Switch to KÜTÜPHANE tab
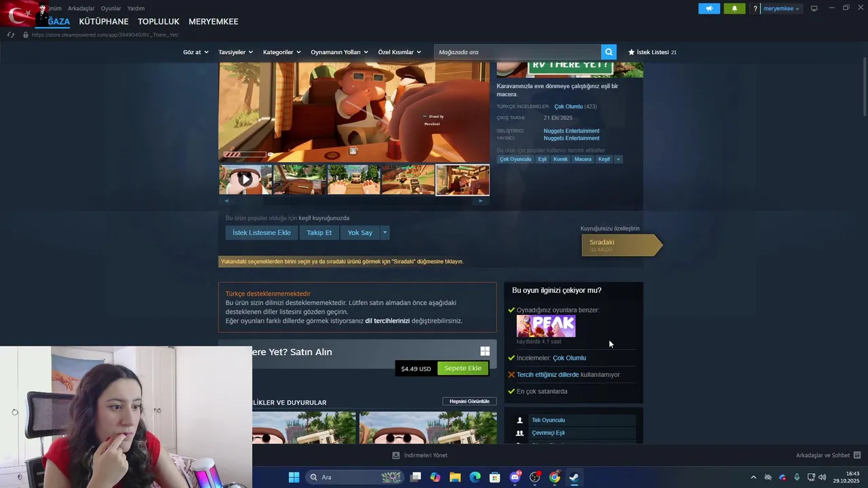868x488 pixels. point(104,22)
